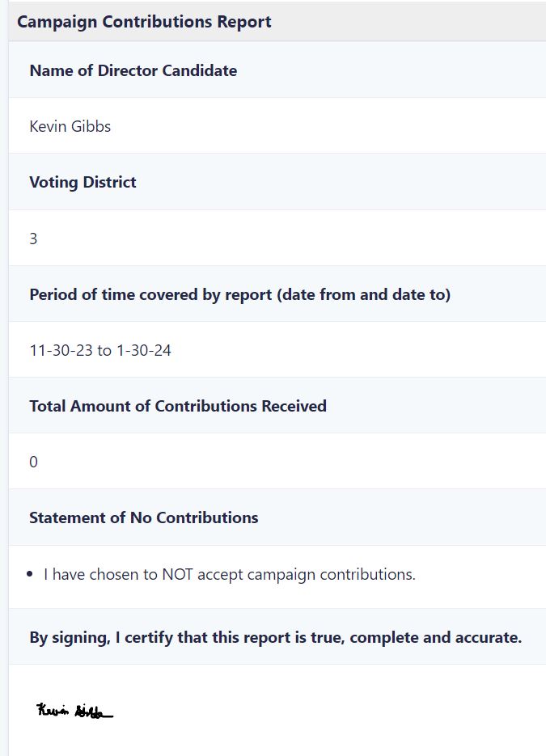Viewport: 546px width, 756px height.
Task: Click the 11-30-23 to 1-30-24 date range
Action: coord(100,350)
